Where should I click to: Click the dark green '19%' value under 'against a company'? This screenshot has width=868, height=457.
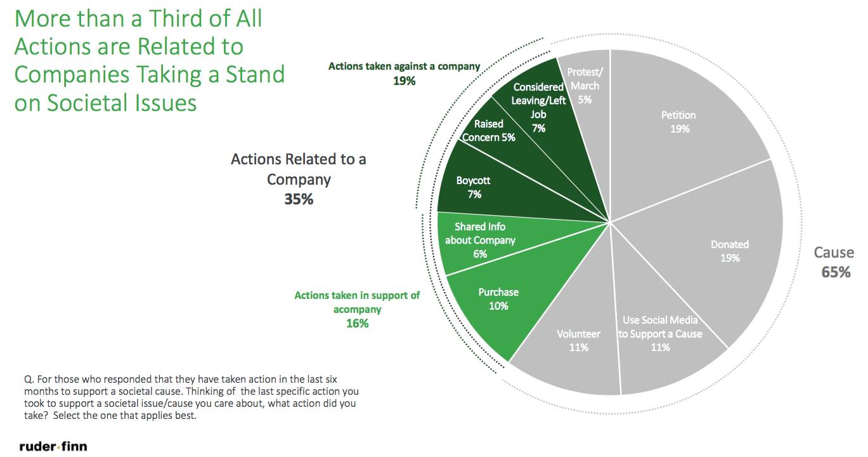tap(404, 81)
